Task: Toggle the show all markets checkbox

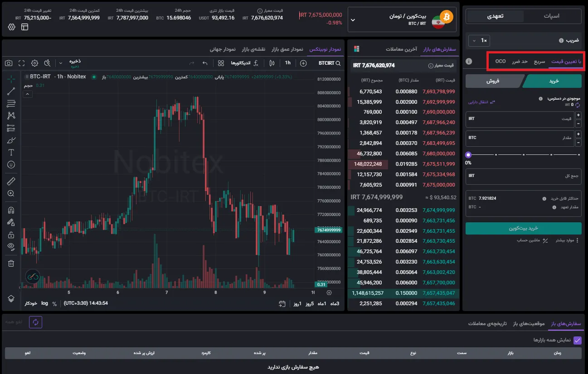Action: point(577,340)
